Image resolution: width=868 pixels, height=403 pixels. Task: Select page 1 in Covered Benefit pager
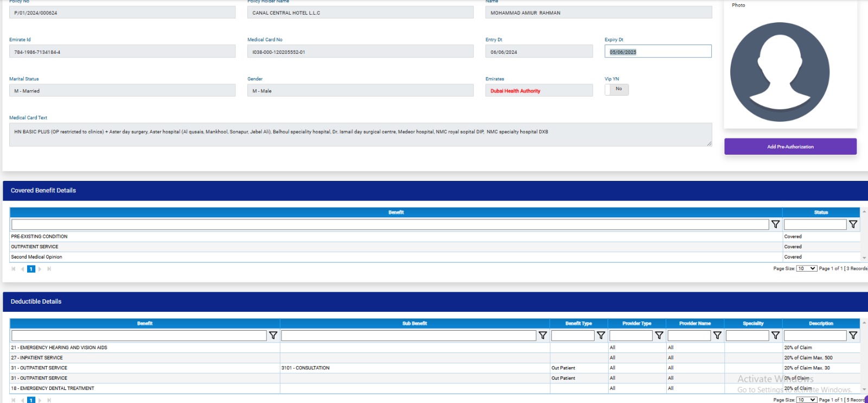pos(31,269)
